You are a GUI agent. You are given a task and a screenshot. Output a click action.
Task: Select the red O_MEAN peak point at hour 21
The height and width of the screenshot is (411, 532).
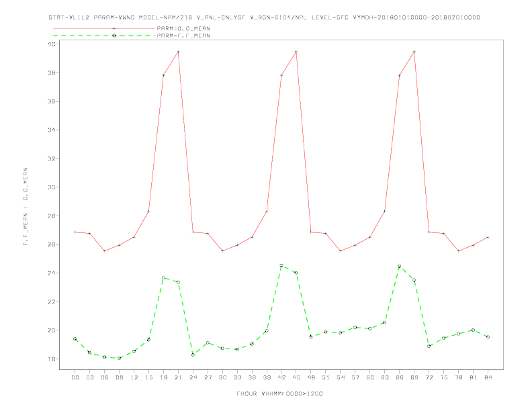tap(178, 52)
